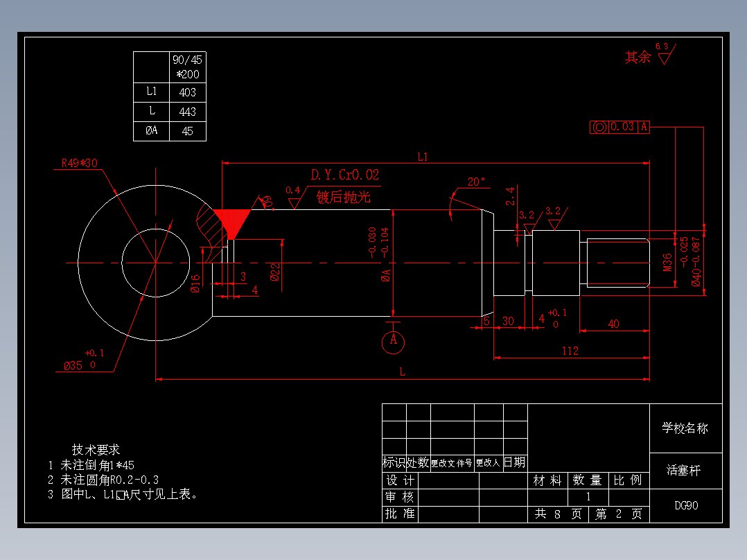Click the '更改文件号' column header

(452, 463)
